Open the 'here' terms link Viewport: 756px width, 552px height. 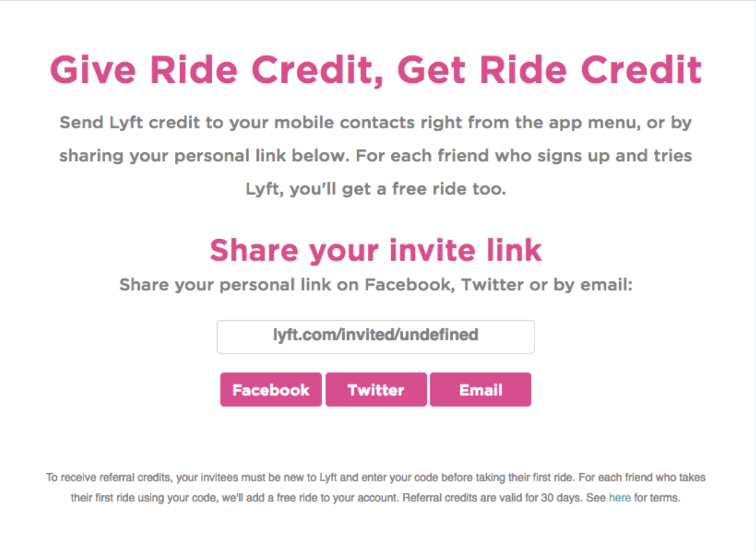click(620, 497)
